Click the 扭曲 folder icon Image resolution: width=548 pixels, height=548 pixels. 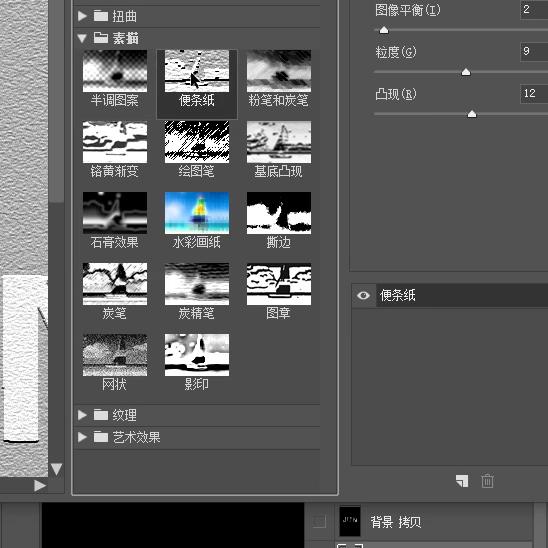click(x=101, y=16)
